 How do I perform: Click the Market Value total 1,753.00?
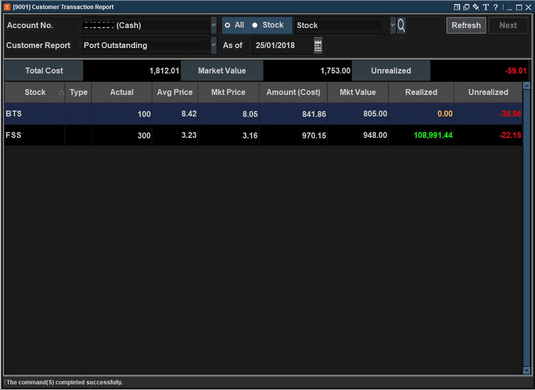click(x=335, y=71)
